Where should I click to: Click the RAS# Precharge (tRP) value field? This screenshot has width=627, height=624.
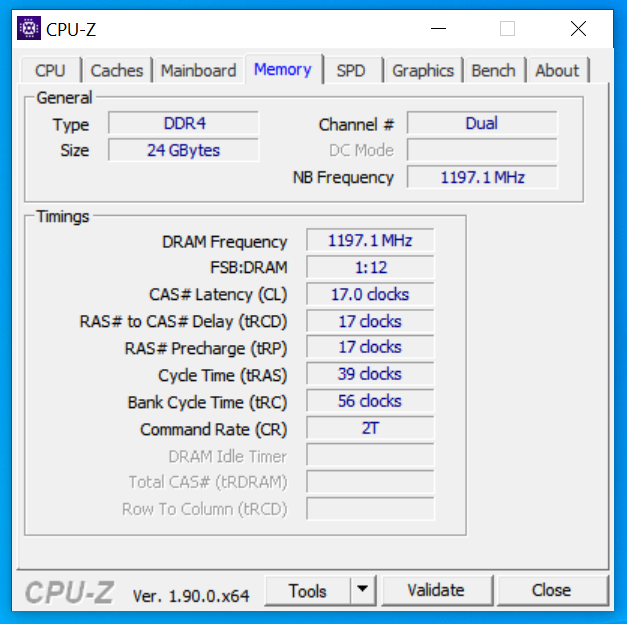[370, 347]
